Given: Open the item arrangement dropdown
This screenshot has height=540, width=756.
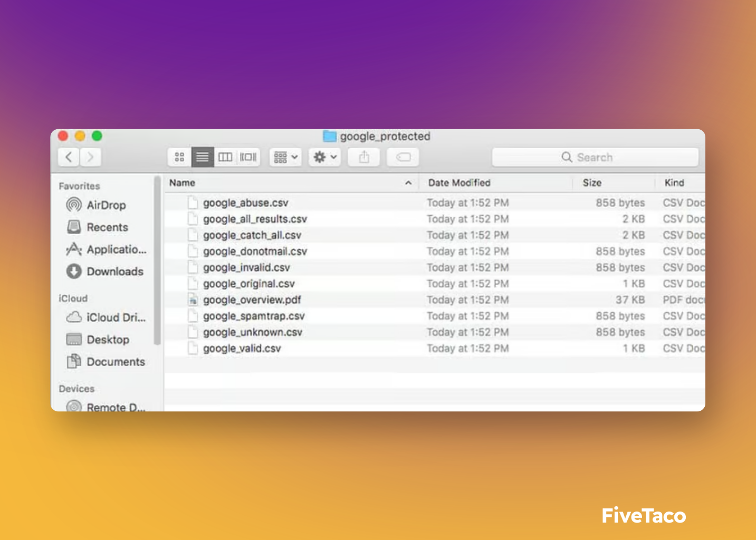Looking at the screenshot, I should click(x=285, y=157).
